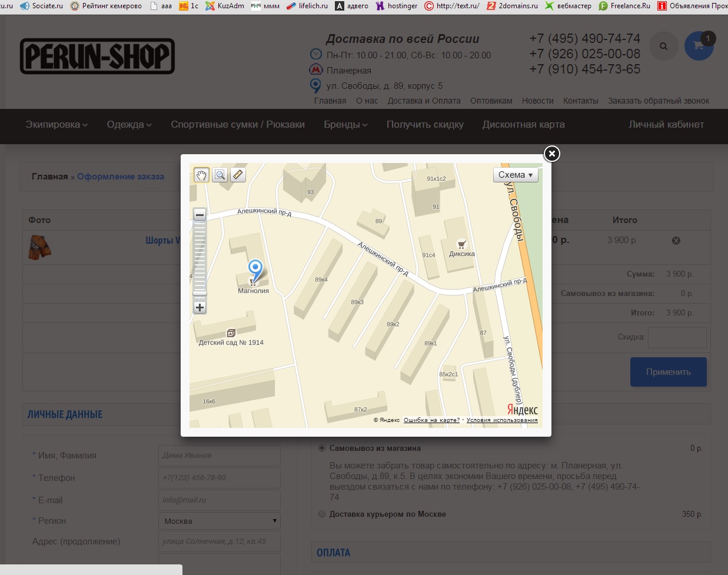728x575 pixels.
Task: Expand the Одежда menu
Action: tap(129, 125)
